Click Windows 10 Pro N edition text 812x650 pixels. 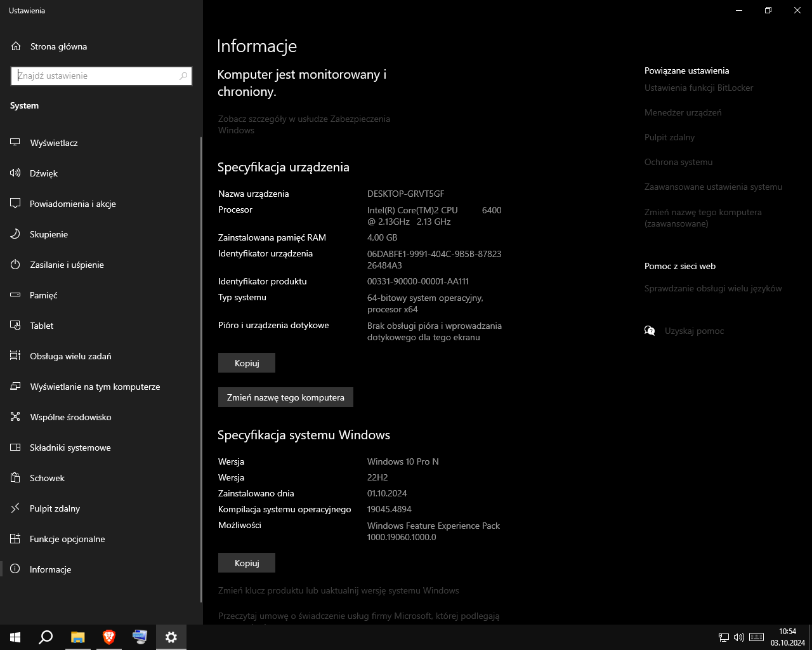[403, 461]
